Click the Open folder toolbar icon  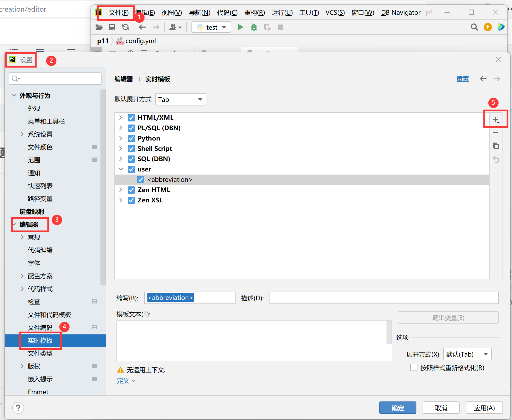point(99,27)
